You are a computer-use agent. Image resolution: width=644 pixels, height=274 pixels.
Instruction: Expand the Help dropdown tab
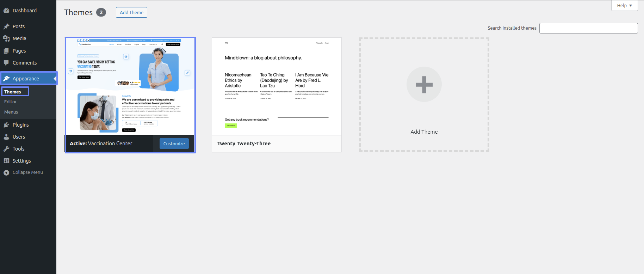coord(624,6)
